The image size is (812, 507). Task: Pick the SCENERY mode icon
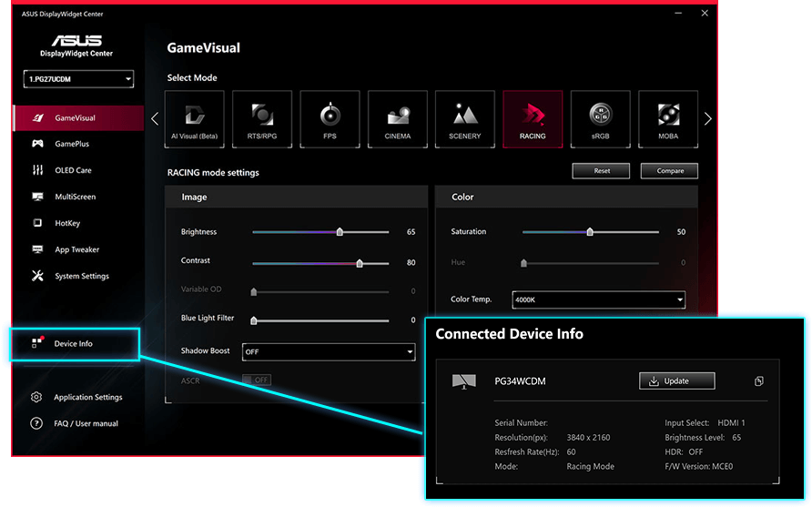click(x=465, y=119)
